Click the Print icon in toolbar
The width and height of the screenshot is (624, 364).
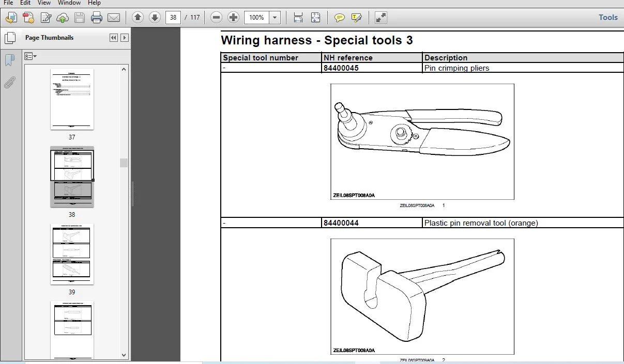tap(97, 18)
